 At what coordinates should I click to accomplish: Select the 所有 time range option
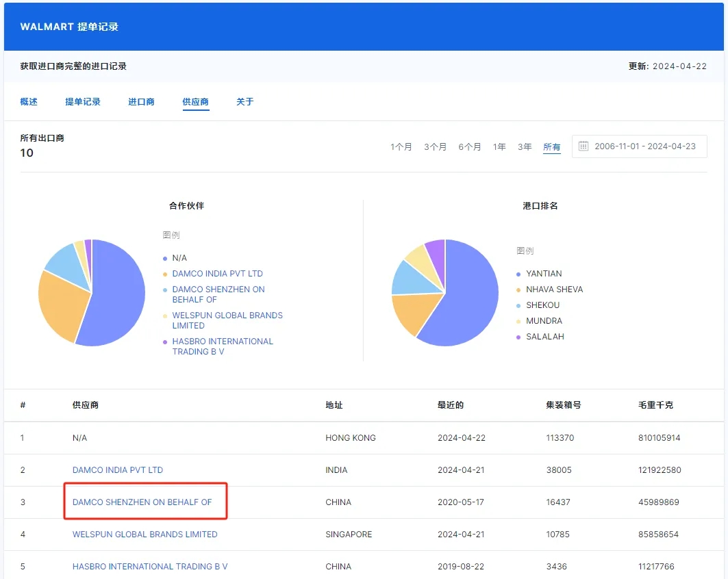point(551,146)
